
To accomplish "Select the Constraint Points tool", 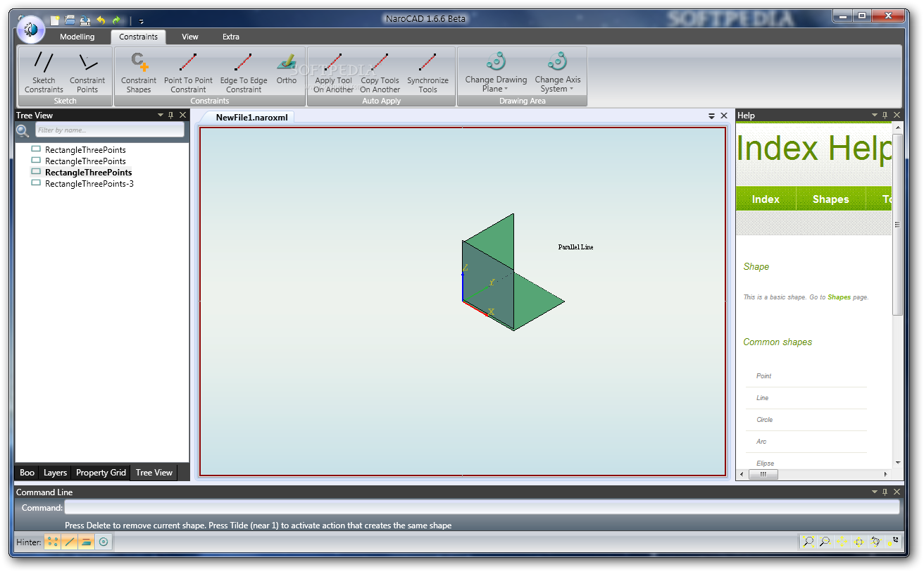I will [x=87, y=73].
